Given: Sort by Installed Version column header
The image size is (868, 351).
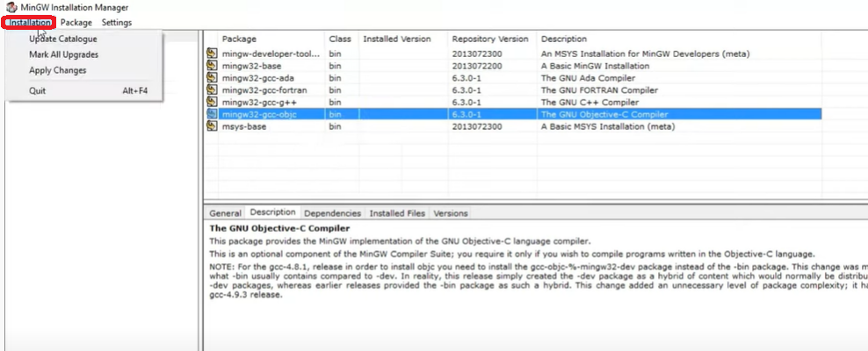Looking at the screenshot, I should pos(396,39).
